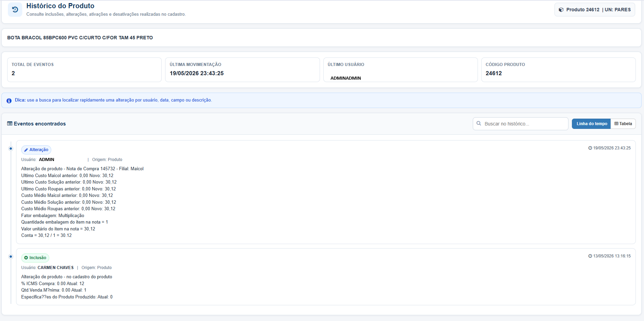Click the magnifier icon in history search
Viewport: 644px width, 321px height.
click(479, 123)
